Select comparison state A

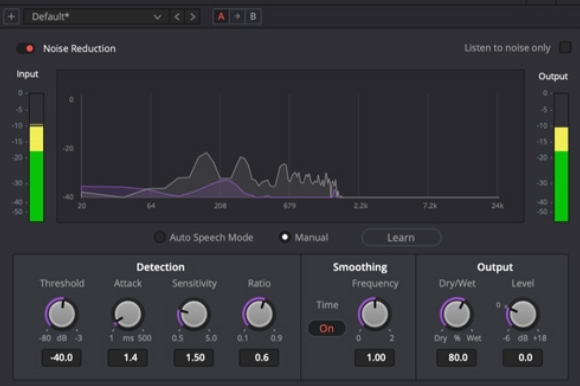tap(221, 17)
